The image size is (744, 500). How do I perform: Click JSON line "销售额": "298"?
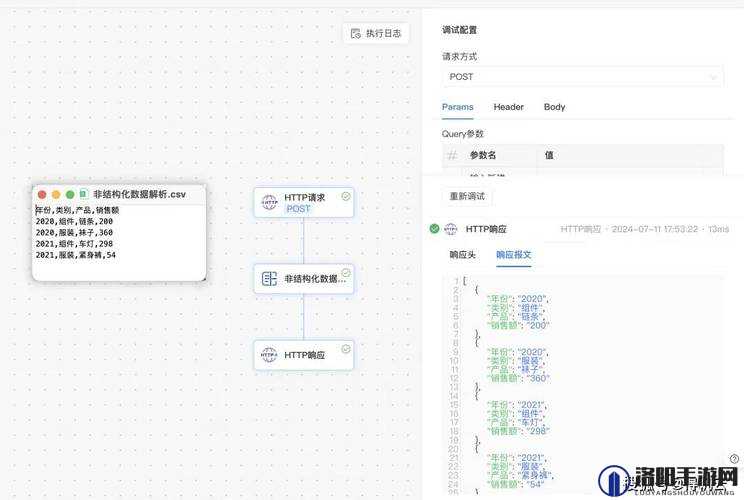point(518,431)
